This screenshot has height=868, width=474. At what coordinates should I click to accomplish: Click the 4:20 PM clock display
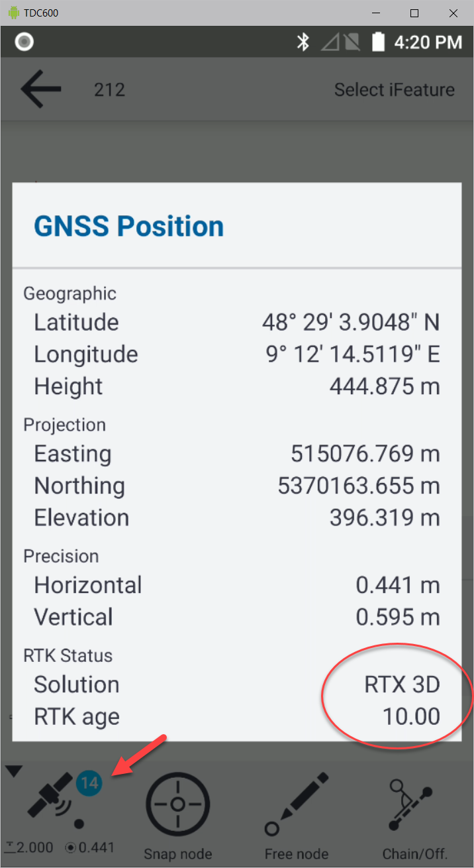(429, 42)
